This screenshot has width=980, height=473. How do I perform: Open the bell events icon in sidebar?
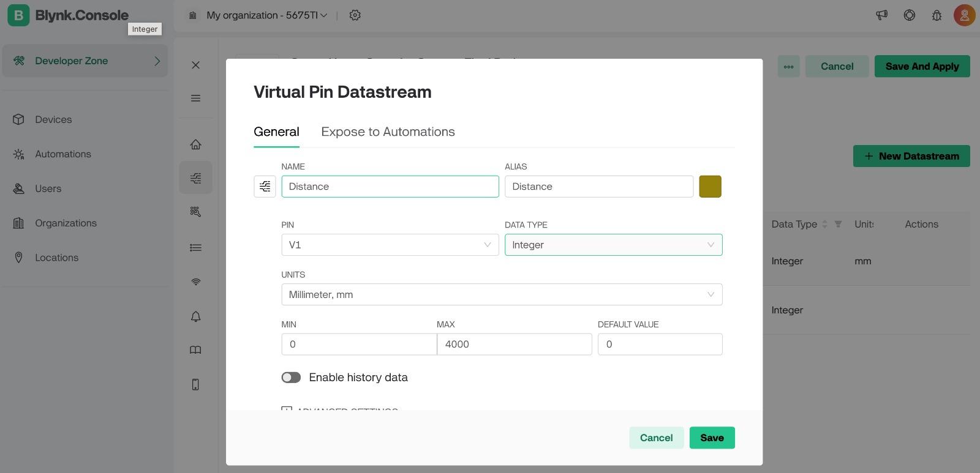(x=195, y=316)
